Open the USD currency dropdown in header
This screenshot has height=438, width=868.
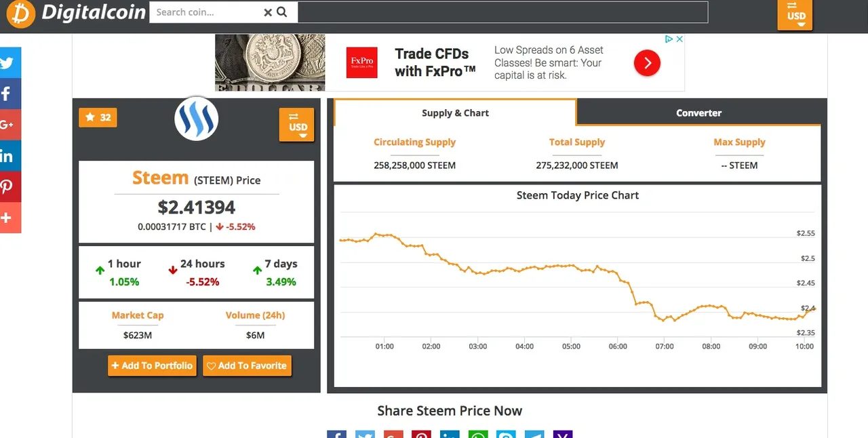(795, 15)
